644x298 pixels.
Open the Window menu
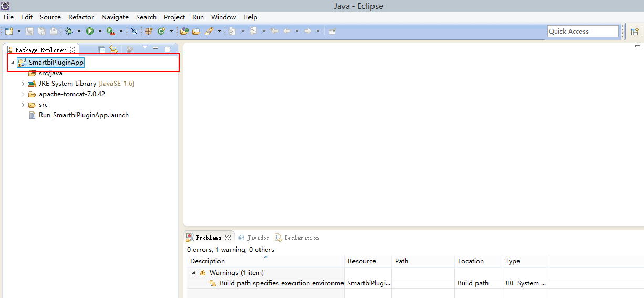(224, 17)
